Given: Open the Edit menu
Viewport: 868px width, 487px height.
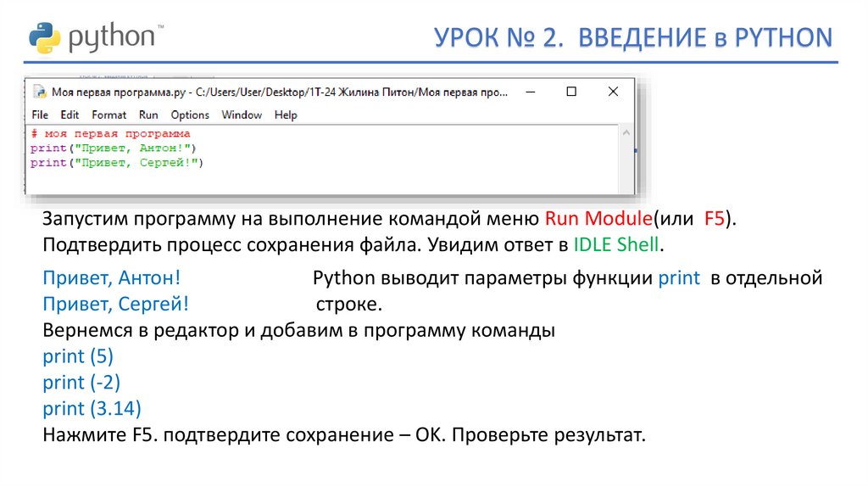Looking at the screenshot, I should pyautogui.click(x=70, y=115).
